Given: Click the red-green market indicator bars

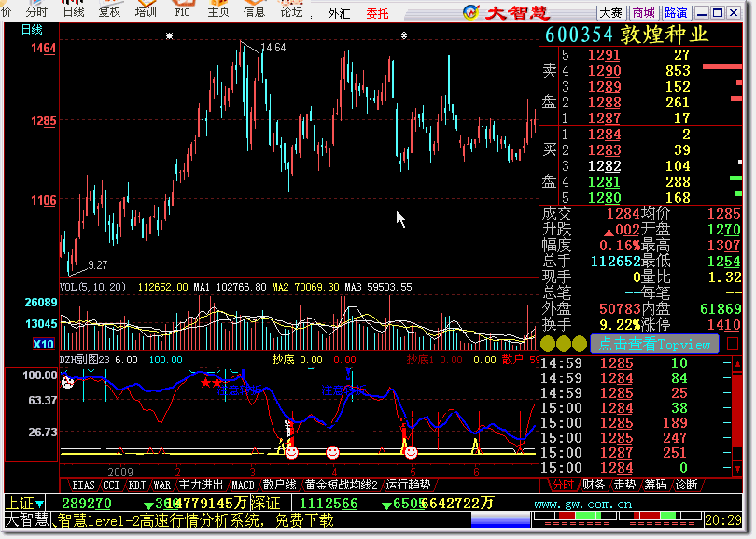Looking at the screenshot, I should [x=617, y=519].
